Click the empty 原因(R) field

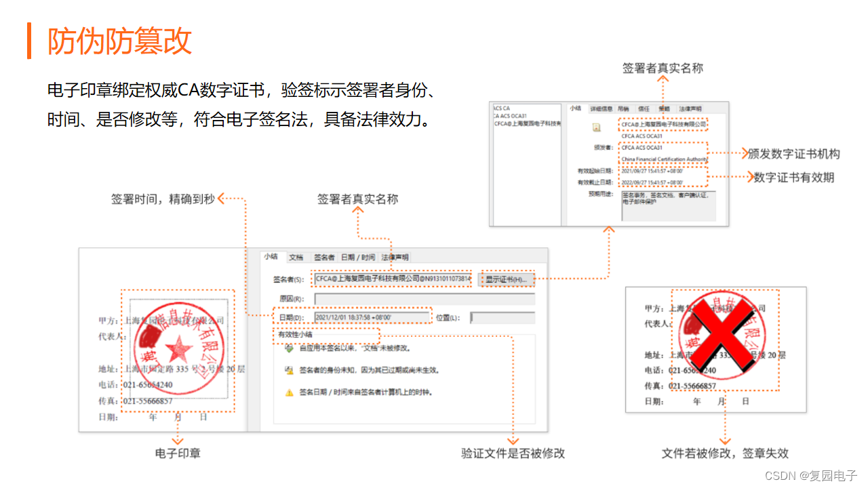click(425, 299)
